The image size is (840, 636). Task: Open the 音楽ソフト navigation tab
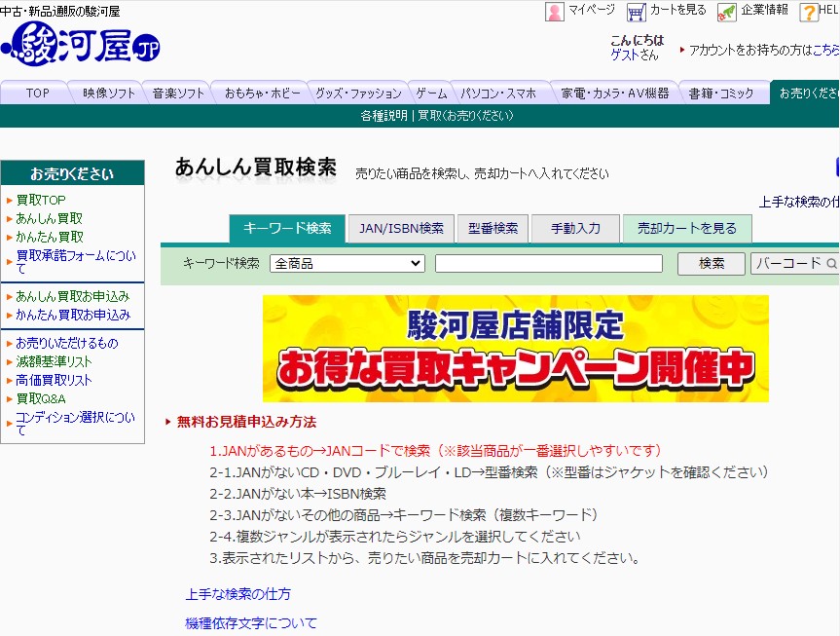(x=178, y=93)
